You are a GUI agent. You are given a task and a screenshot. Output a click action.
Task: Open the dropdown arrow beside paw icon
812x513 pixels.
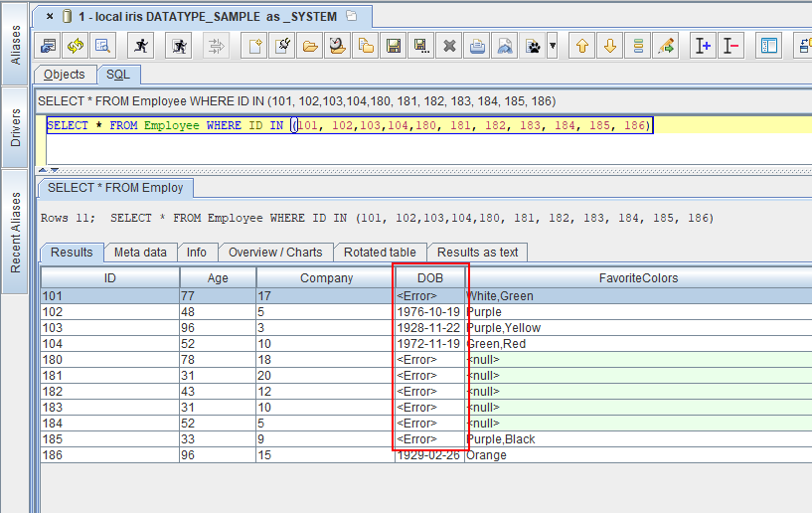(553, 46)
